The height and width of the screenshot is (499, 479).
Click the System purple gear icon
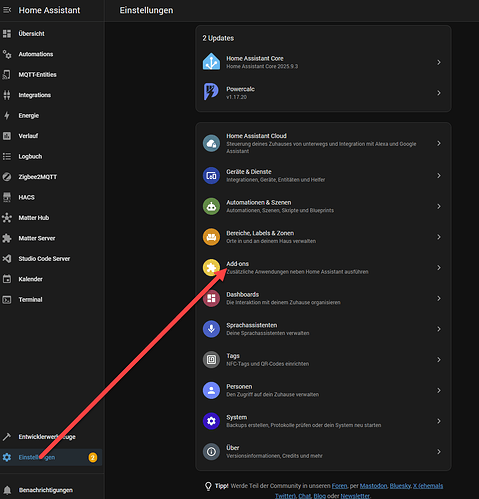211,421
